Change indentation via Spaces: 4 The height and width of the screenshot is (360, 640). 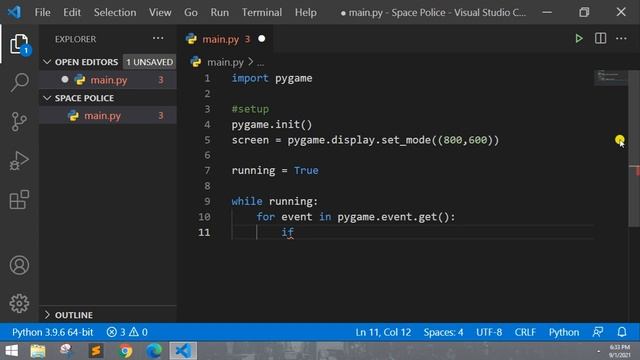[x=443, y=332]
